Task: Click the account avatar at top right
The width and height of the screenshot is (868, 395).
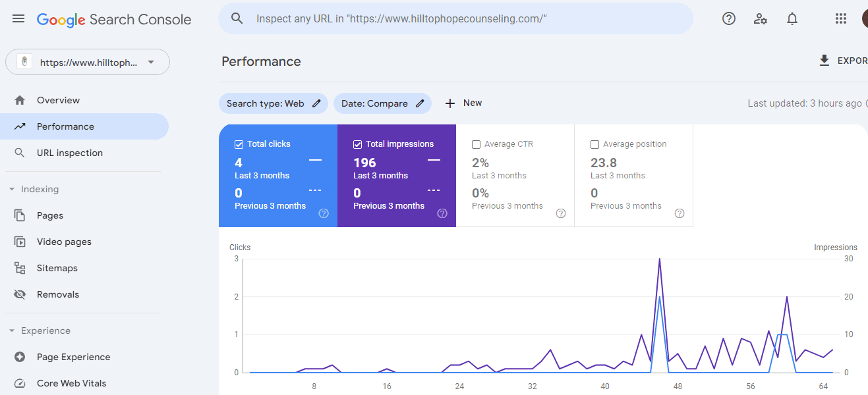Action: 865,18
